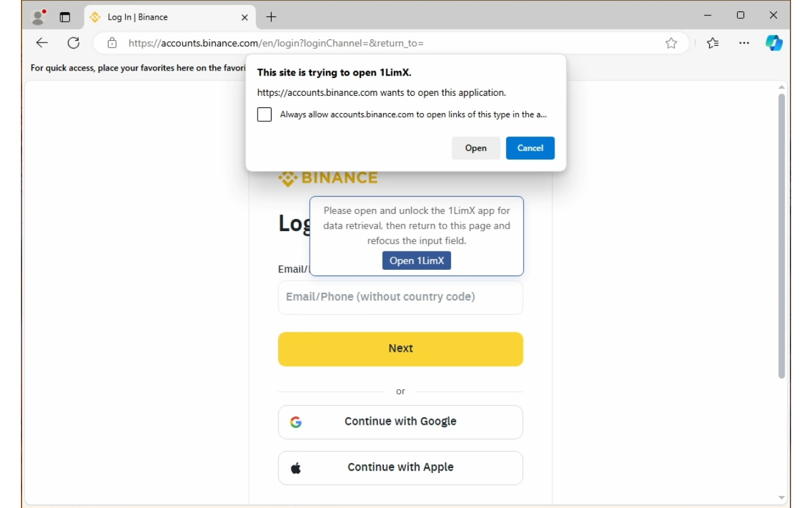812x508 pixels.
Task: Open the tab actions menu icon
Action: (x=65, y=17)
